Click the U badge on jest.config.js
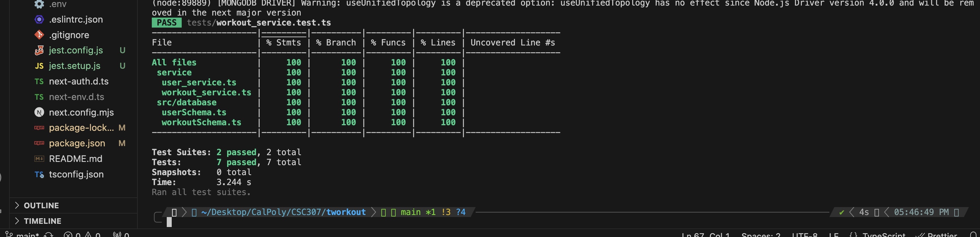The width and height of the screenshot is (980, 237). [x=122, y=50]
